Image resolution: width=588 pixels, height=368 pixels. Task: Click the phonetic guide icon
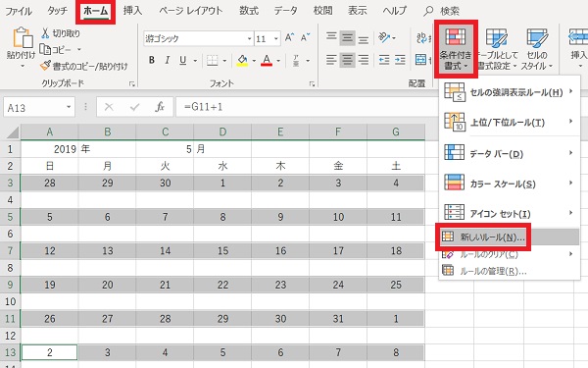coord(296,60)
